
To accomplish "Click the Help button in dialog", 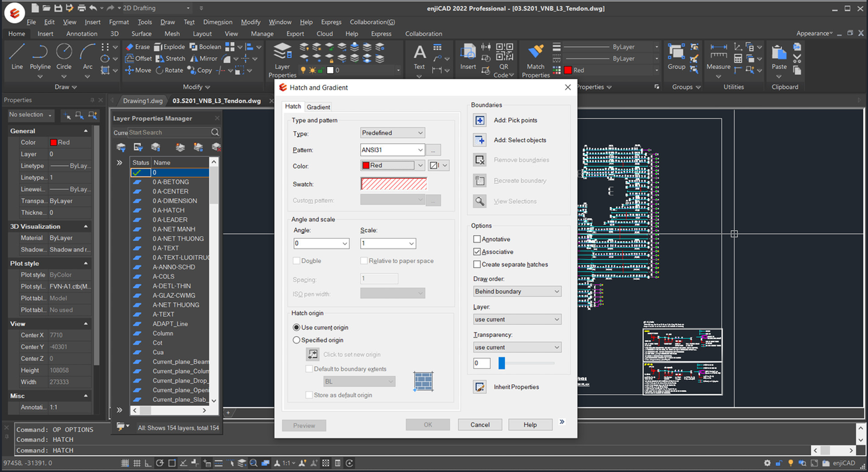I will click(x=530, y=425).
